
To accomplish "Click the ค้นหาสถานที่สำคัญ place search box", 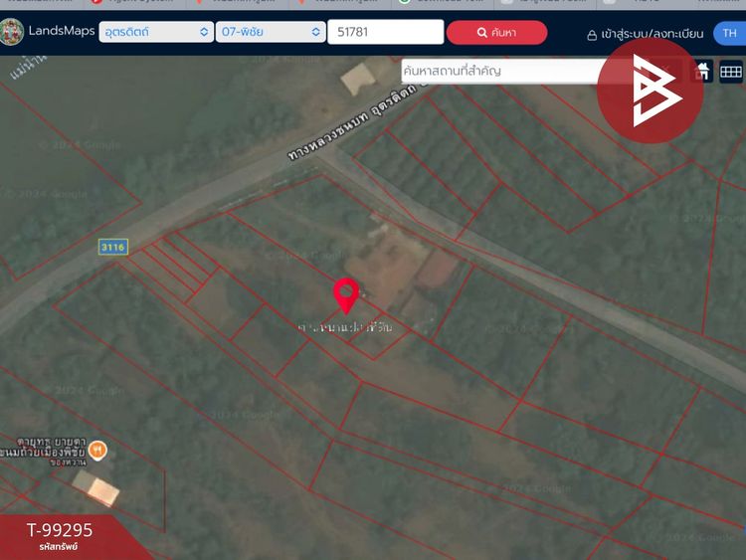I will pos(499,71).
